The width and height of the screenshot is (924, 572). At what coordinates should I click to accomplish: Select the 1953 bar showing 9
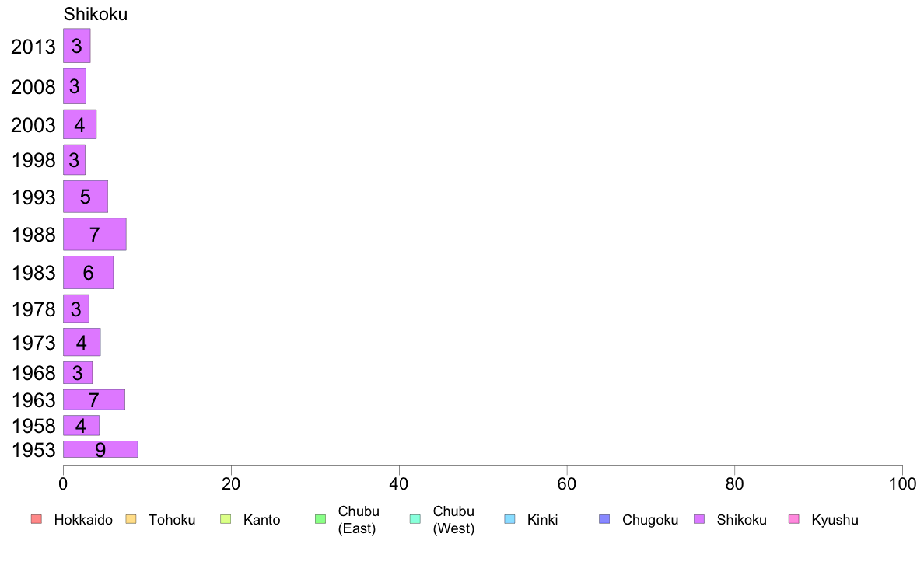[x=101, y=449]
